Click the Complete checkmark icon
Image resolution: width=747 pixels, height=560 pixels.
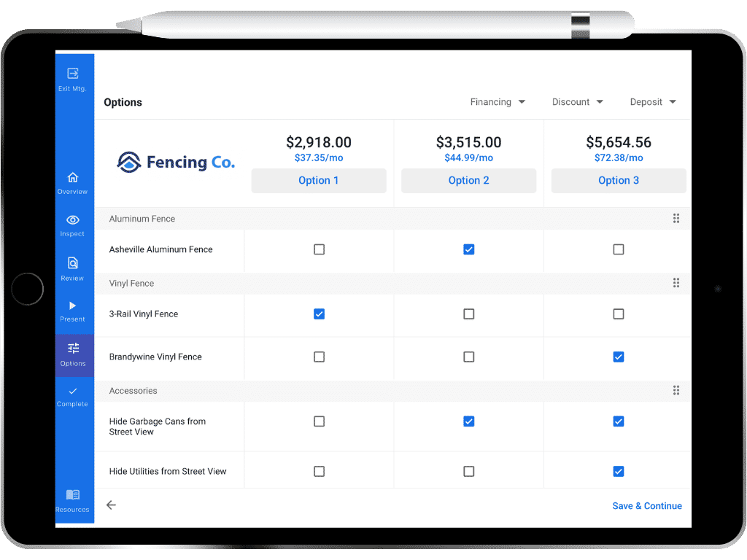pyautogui.click(x=72, y=392)
